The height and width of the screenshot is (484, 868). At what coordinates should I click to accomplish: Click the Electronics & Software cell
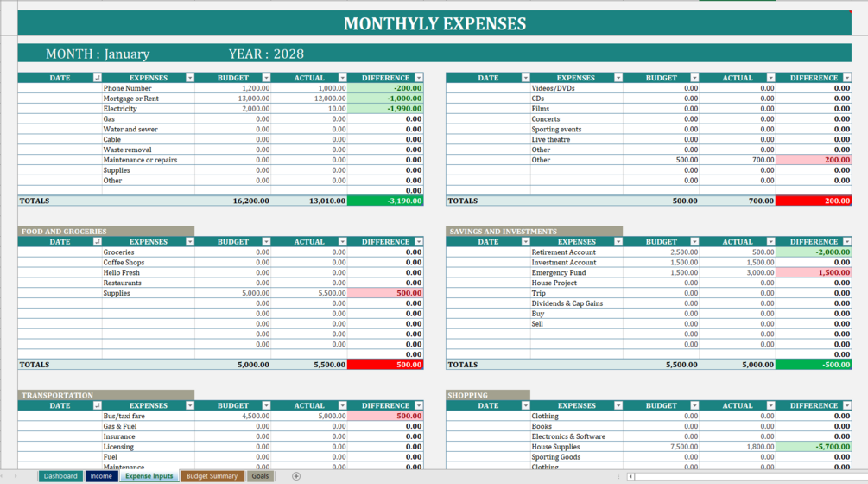[x=577, y=436]
